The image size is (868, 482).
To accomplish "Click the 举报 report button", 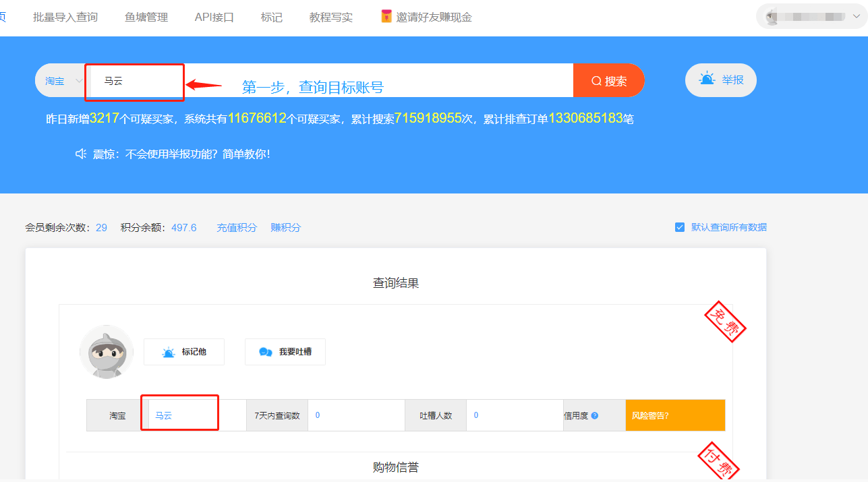I will (x=721, y=80).
